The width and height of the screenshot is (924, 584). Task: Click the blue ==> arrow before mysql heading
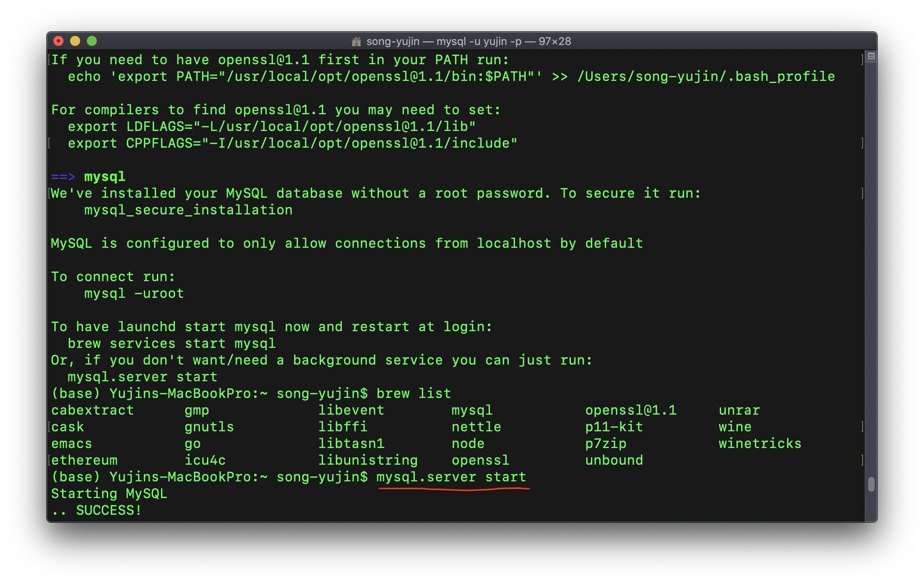pyautogui.click(x=63, y=177)
